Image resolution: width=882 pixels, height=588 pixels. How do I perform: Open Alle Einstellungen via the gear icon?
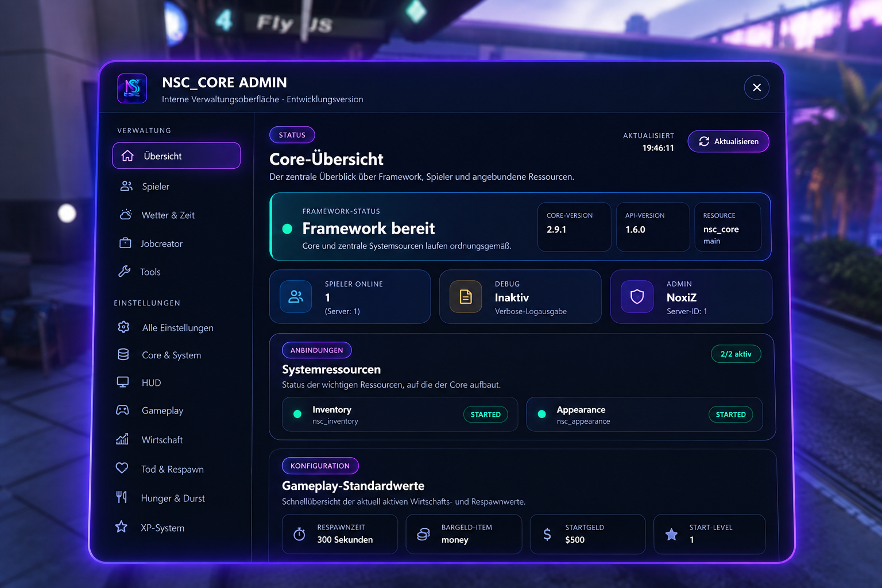pyautogui.click(x=123, y=327)
